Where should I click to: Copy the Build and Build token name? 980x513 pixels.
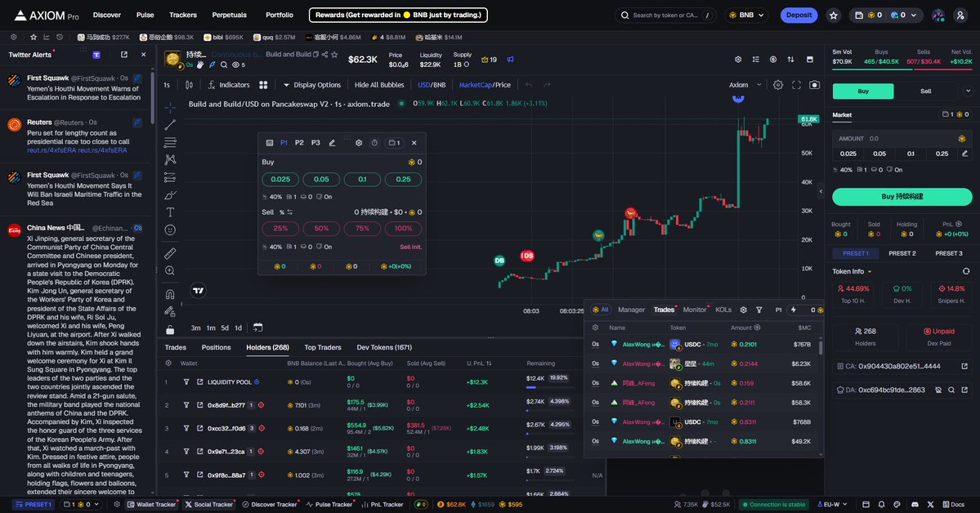(x=315, y=55)
